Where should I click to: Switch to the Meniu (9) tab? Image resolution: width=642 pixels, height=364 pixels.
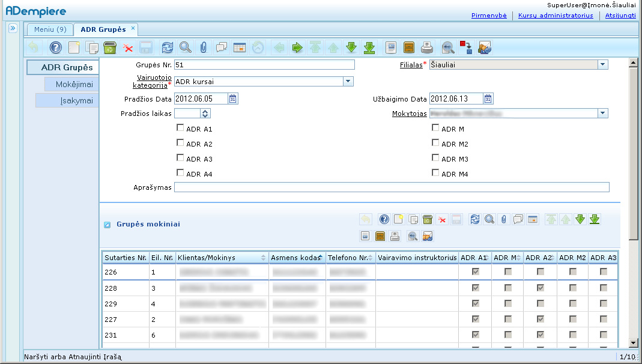click(x=50, y=29)
